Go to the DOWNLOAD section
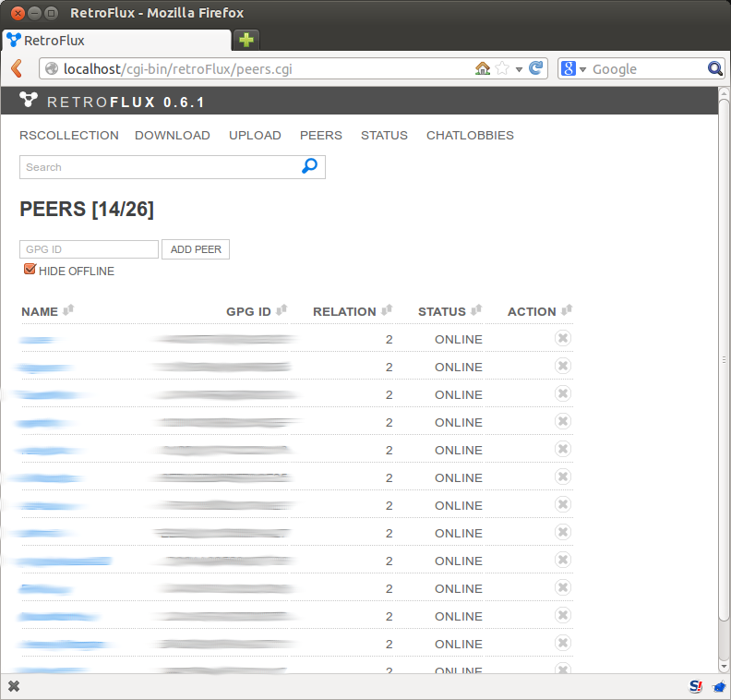Image resolution: width=731 pixels, height=700 pixels. (173, 135)
